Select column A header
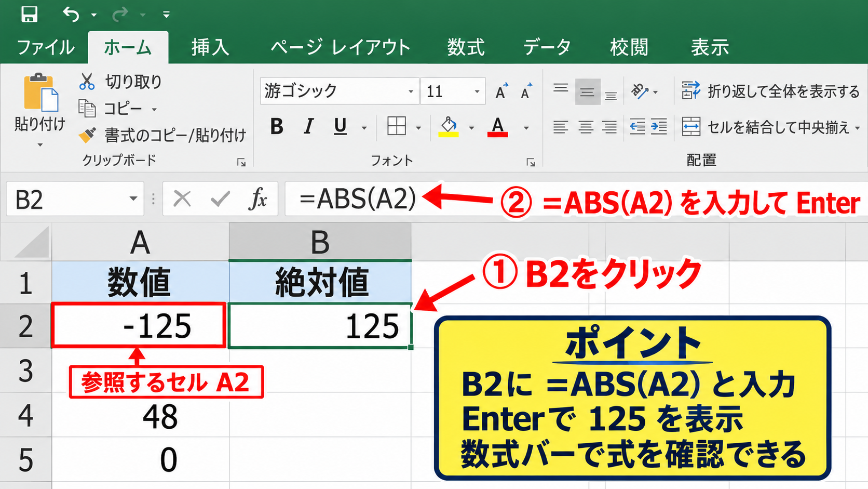The width and height of the screenshot is (868, 489). coord(140,242)
